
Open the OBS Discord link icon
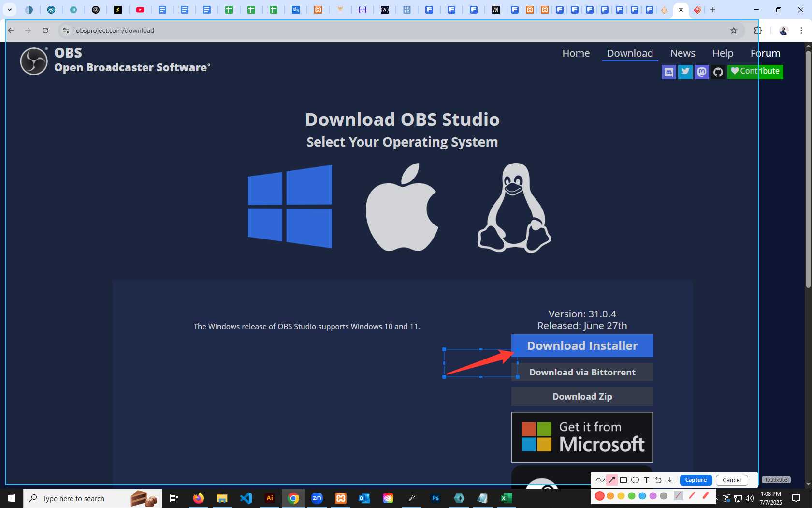click(x=669, y=72)
